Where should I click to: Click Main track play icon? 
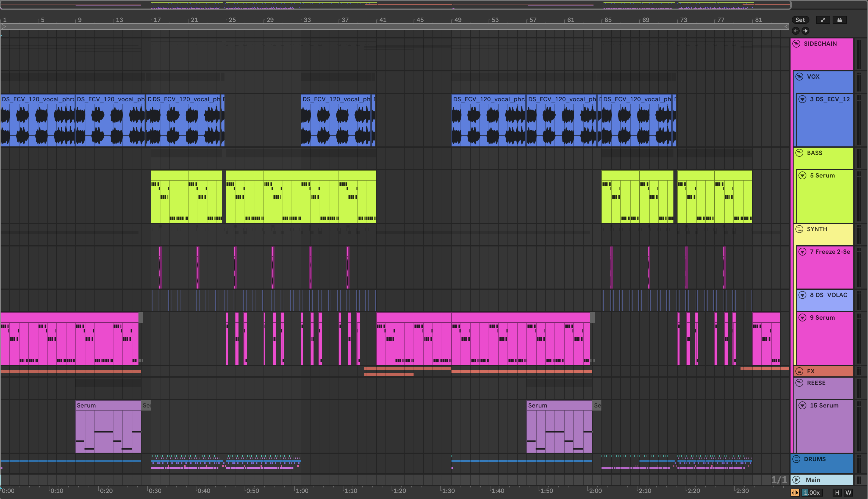[x=796, y=479]
